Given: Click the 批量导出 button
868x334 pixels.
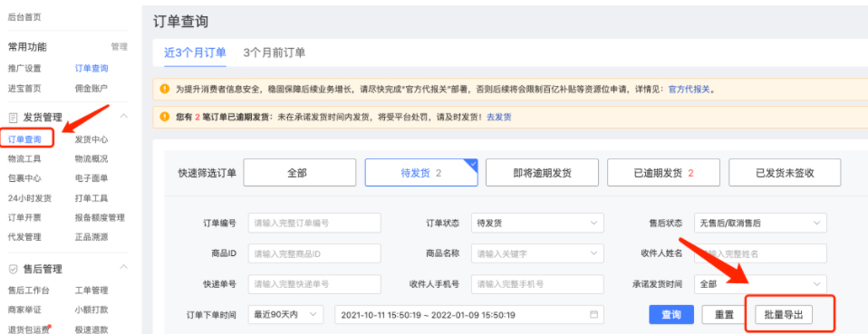Looking at the screenshot, I should coord(784,315).
